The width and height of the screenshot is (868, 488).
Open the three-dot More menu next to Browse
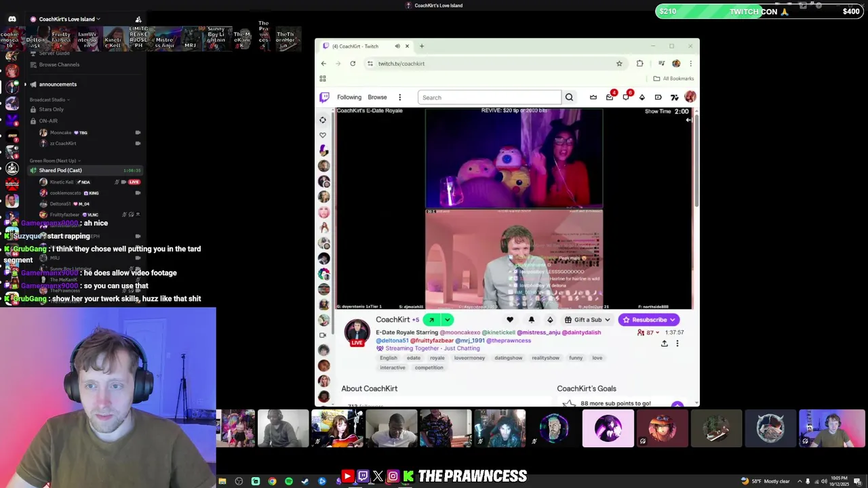[399, 97]
